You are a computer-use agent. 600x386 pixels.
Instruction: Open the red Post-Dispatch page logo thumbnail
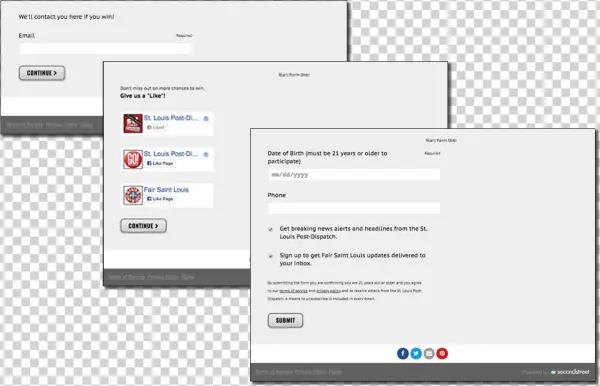133,123
